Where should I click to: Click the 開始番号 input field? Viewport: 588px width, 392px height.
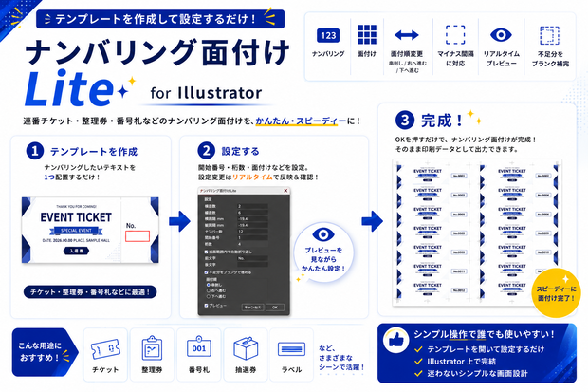(252, 237)
